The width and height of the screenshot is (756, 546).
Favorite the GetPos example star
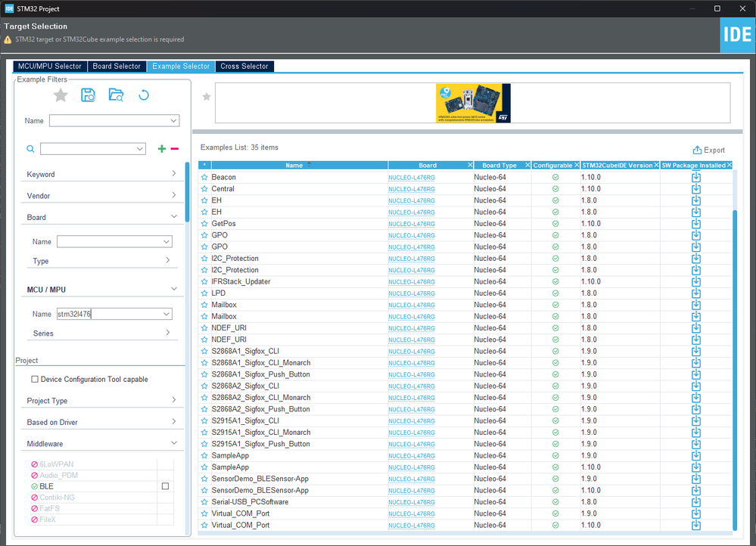pos(204,224)
